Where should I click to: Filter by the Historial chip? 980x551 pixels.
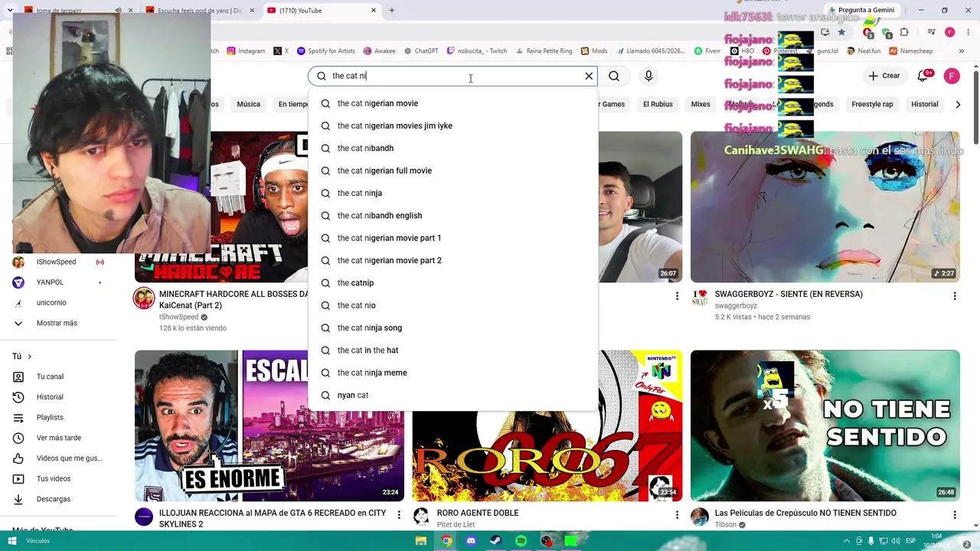coord(925,104)
